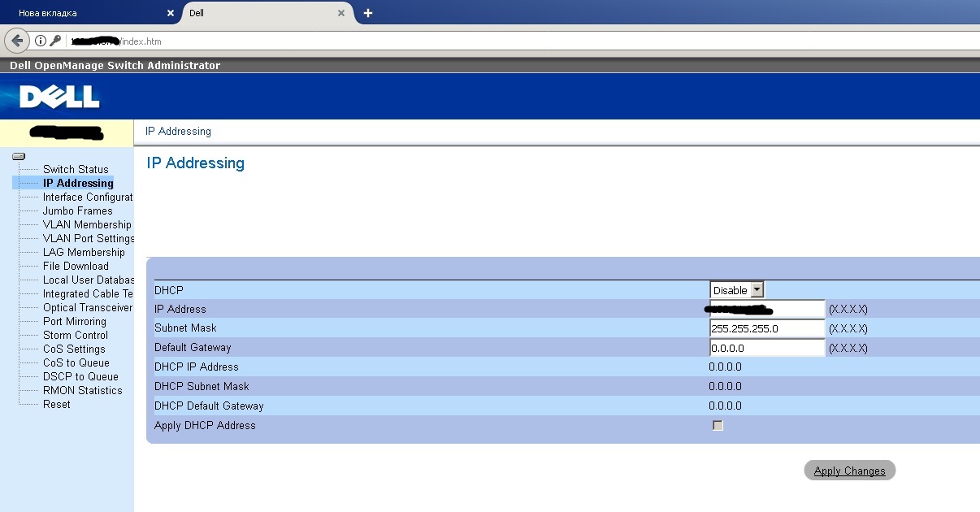Click the Apply Changes button
This screenshot has height=512, width=980.
[849, 471]
